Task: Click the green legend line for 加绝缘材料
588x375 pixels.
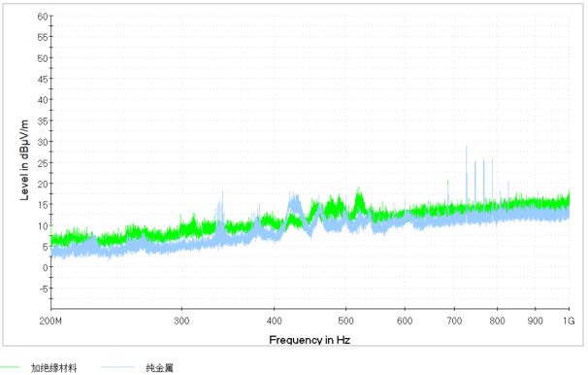Action: [10, 366]
